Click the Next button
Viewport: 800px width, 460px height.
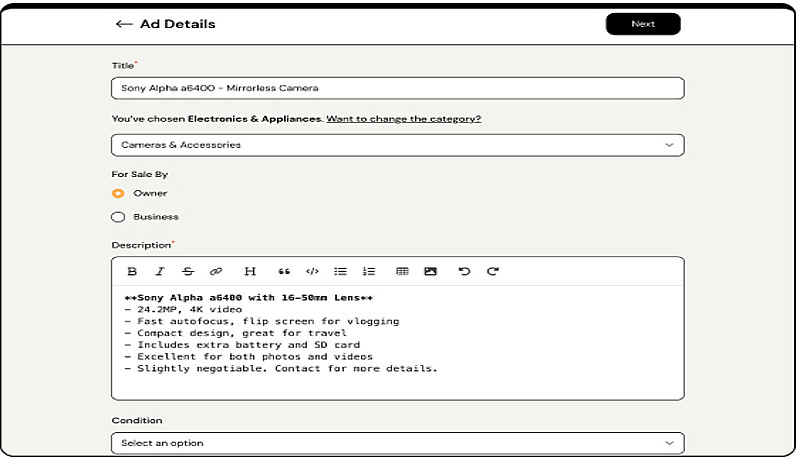(x=643, y=24)
